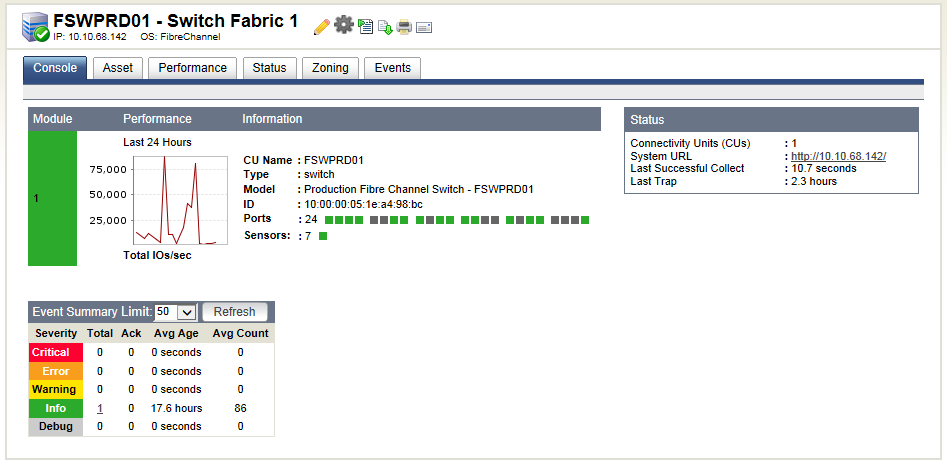This screenshot has width=947, height=466.
Task: Switch to the Console tab
Action: coord(55,68)
